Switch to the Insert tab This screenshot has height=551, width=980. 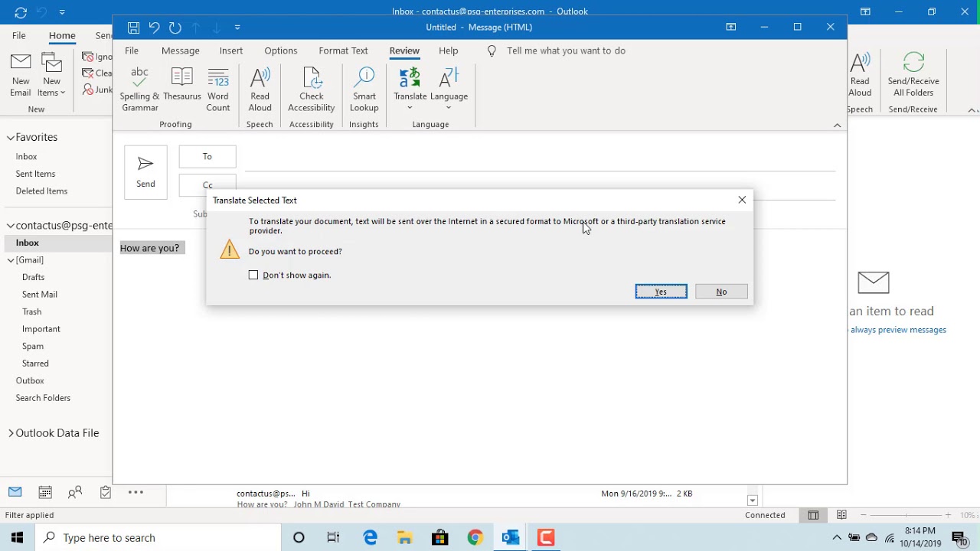(231, 51)
